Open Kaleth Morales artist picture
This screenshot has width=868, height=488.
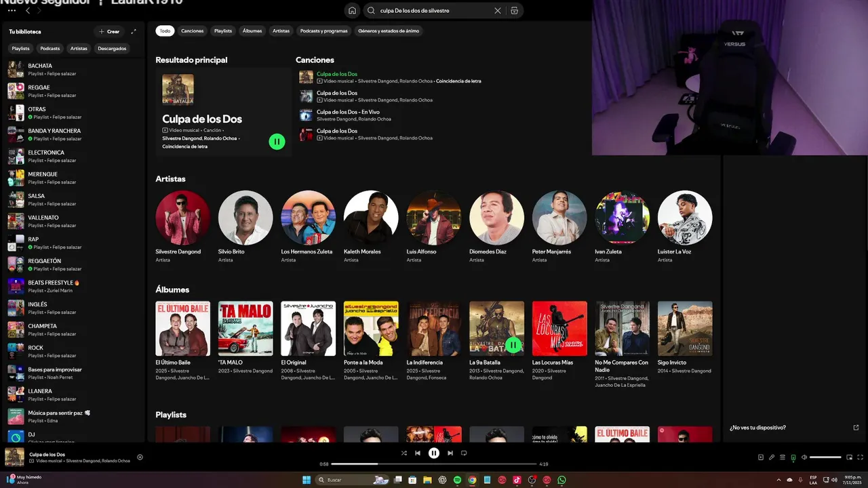(x=371, y=218)
